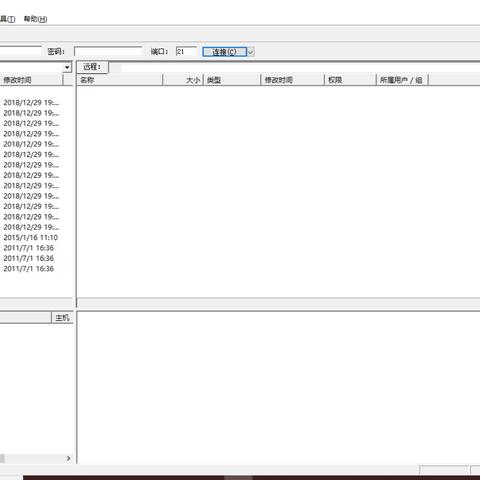
Task: Select the first local entry dated 2011/7/1 16:36
Action: [29, 248]
